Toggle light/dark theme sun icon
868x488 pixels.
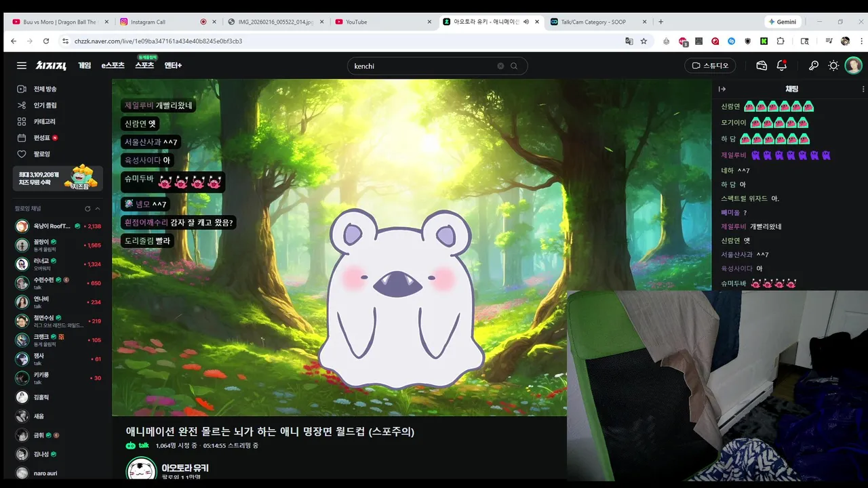(833, 66)
